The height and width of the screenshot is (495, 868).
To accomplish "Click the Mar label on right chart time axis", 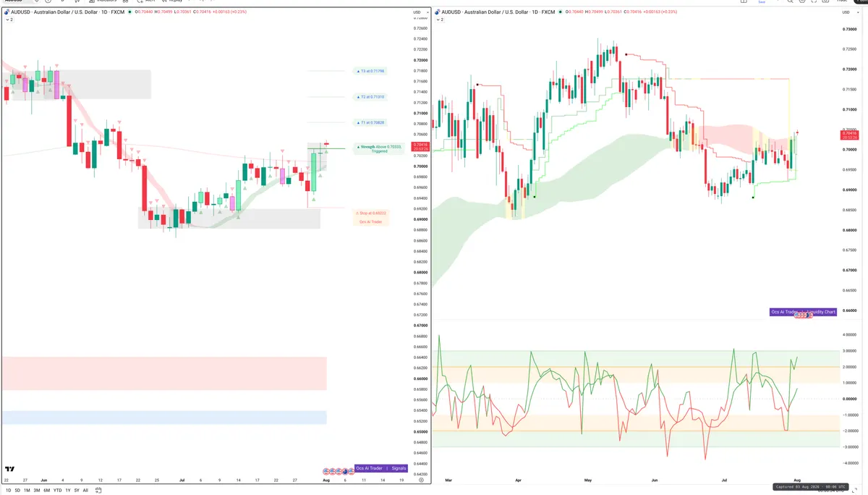I will (x=448, y=480).
